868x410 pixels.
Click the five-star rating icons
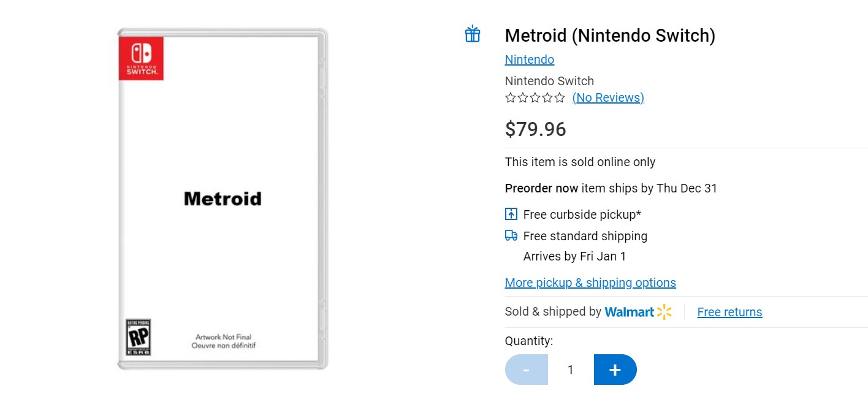(x=535, y=98)
